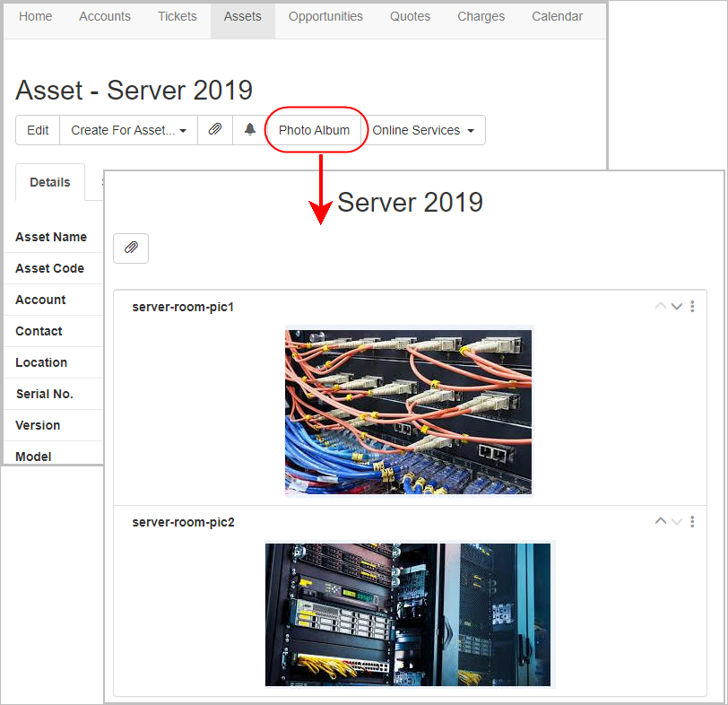This screenshot has width=728, height=705.
Task: Go to the Home menu tab
Action: [36, 16]
